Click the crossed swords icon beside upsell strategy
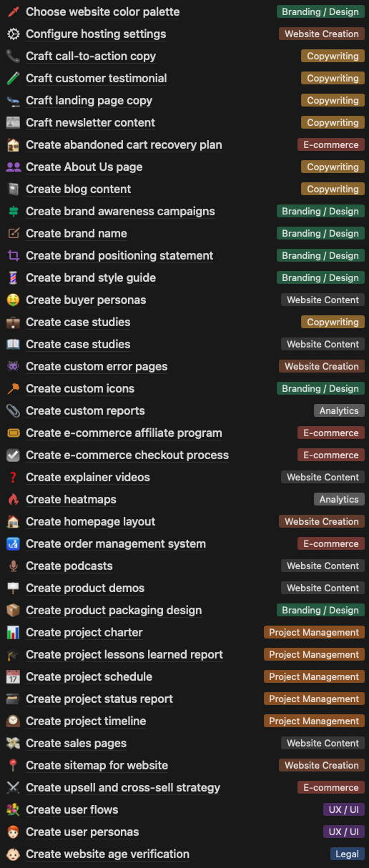 tap(13, 787)
